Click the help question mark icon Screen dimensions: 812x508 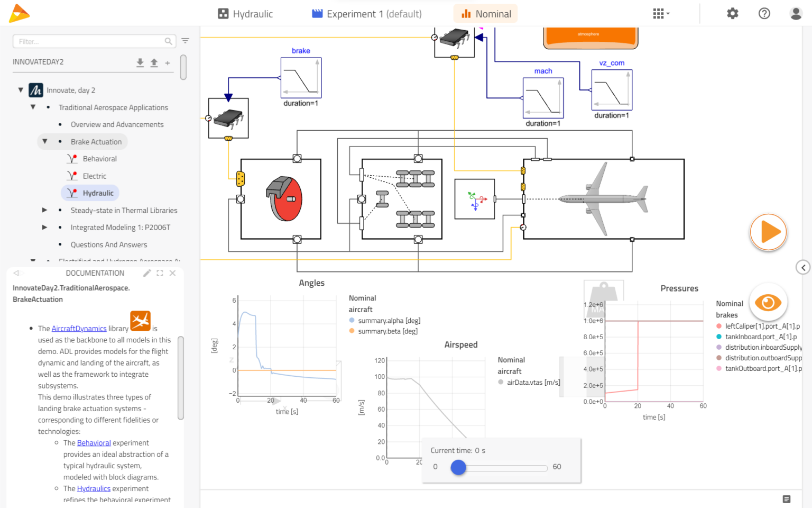pyautogui.click(x=764, y=13)
